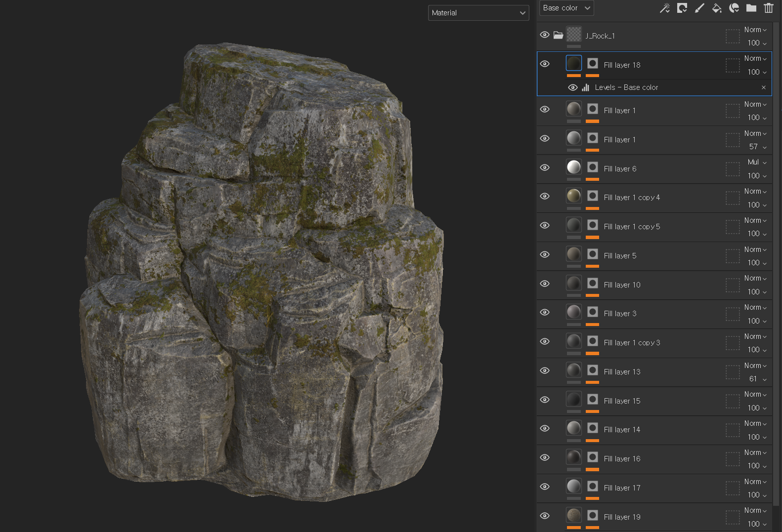Remove the Levels – Base color effect
Screen dimensions: 782x532
point(764,87)
